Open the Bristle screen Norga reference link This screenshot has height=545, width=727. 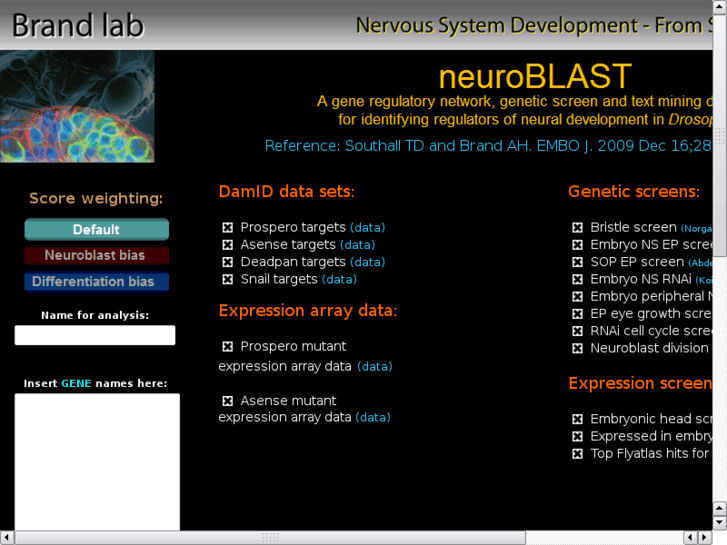click(x=696, y=228)
